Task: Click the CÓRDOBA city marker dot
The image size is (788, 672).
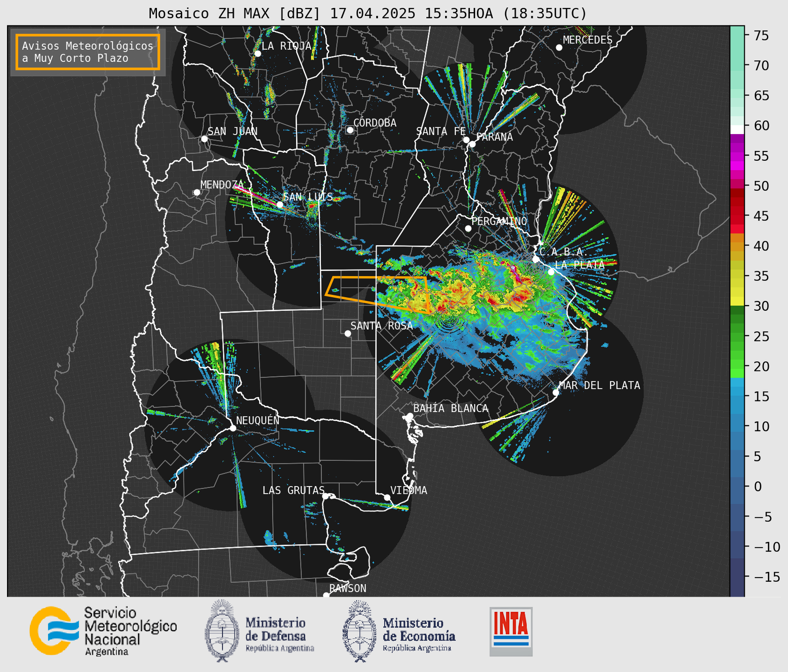Action: pos(350,130)
